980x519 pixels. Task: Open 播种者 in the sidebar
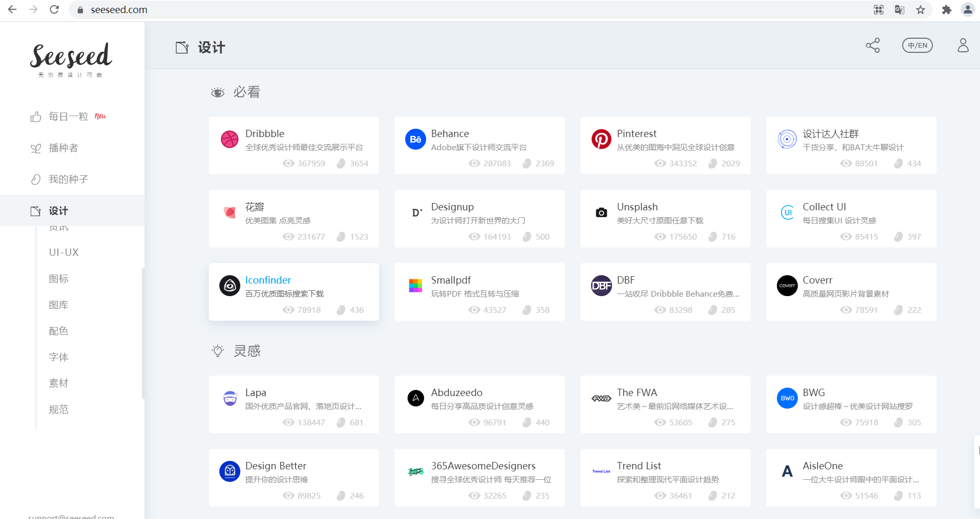(x=63, y=148)
